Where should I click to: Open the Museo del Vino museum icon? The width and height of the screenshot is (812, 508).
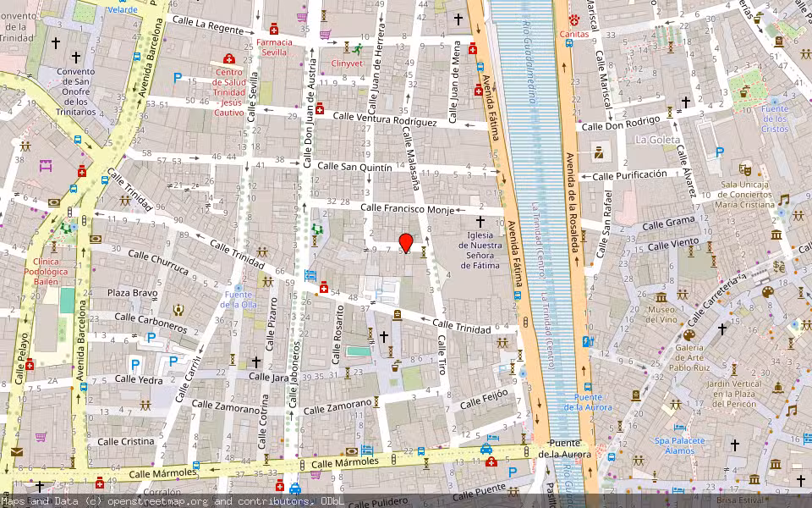(x=661, y=297)
